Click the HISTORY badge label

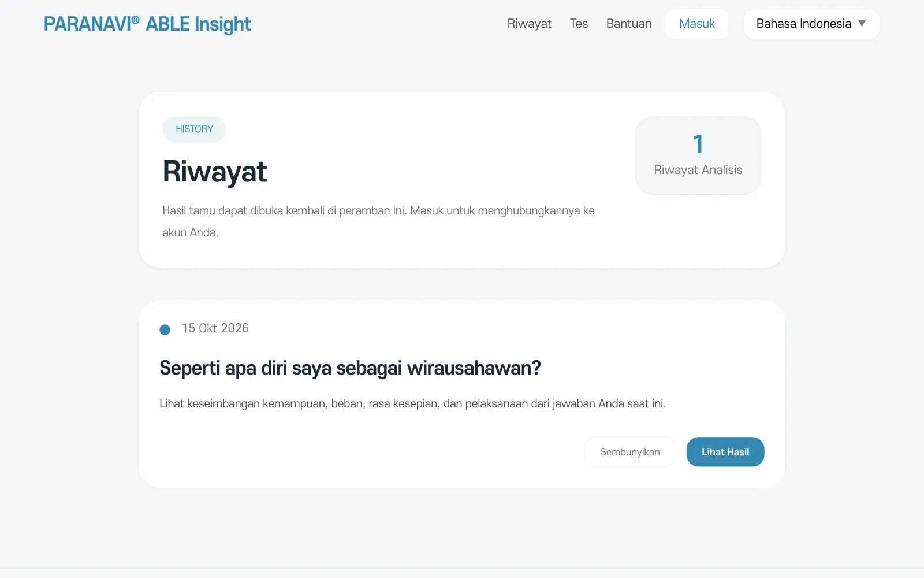pos(195,129)
